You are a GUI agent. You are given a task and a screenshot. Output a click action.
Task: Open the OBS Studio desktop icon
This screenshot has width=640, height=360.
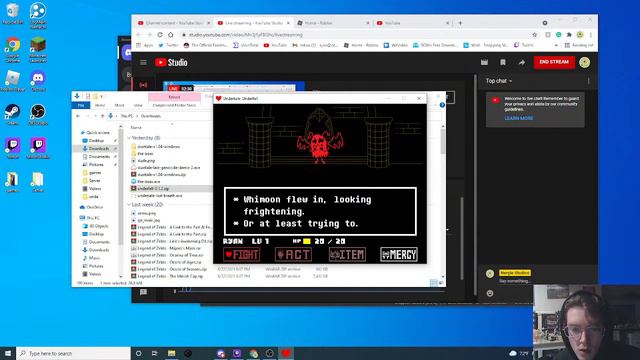coord(38,115)
